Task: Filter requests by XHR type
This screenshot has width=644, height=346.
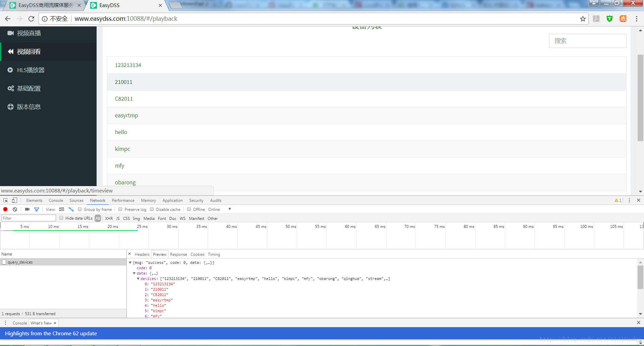Action: tap(109, 218)
